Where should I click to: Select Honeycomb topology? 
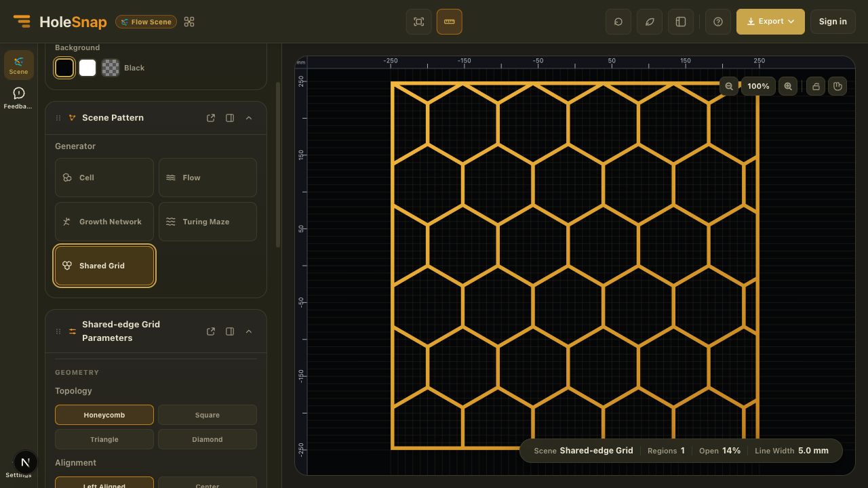click(x=104, y=415)
